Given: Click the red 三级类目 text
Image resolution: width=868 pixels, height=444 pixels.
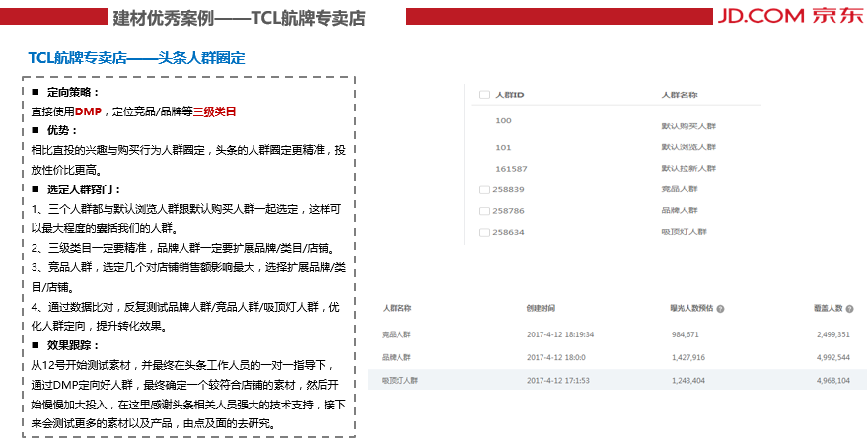Looking at the screenshot, I should [215, 111].
